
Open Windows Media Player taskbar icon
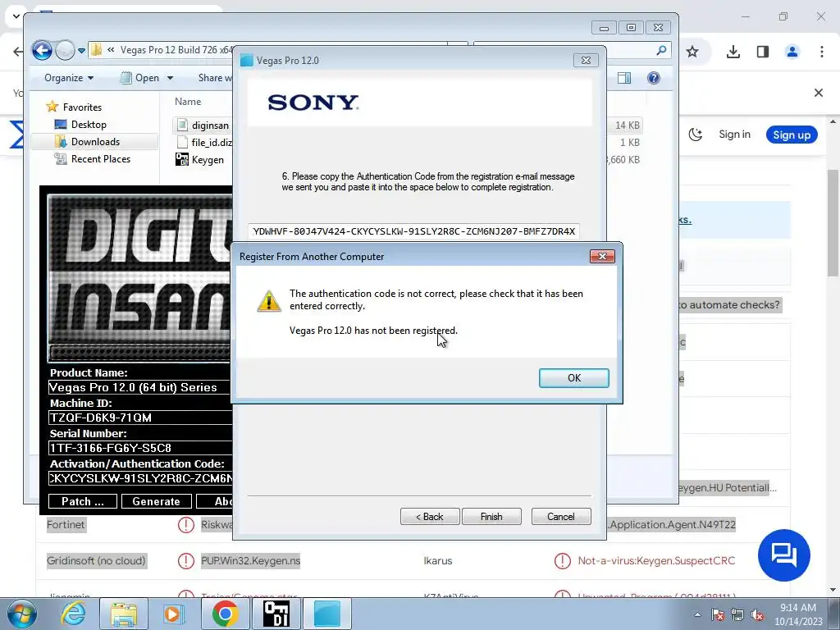(x=174, y=614)
